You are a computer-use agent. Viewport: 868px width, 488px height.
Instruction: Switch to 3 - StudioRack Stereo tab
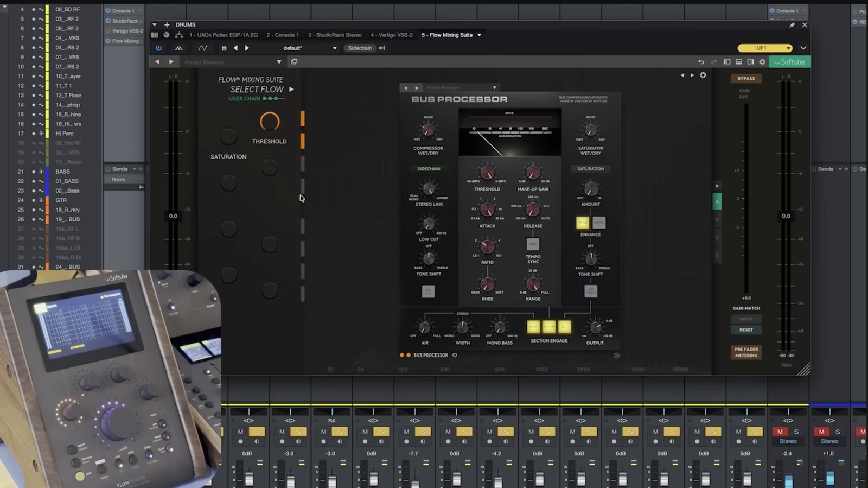point(335,35)
